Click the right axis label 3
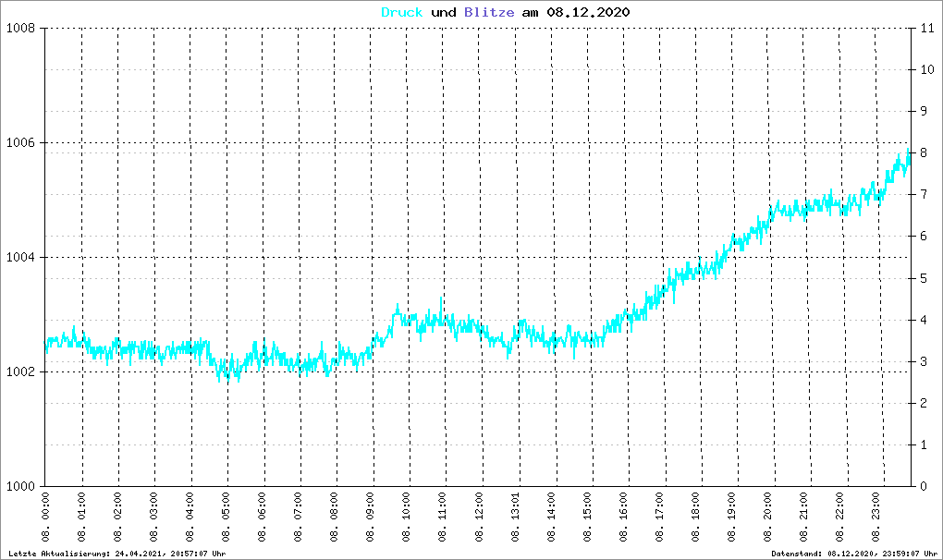The height and width of the screenshot is (560, 943). click(x=924, y=361)
